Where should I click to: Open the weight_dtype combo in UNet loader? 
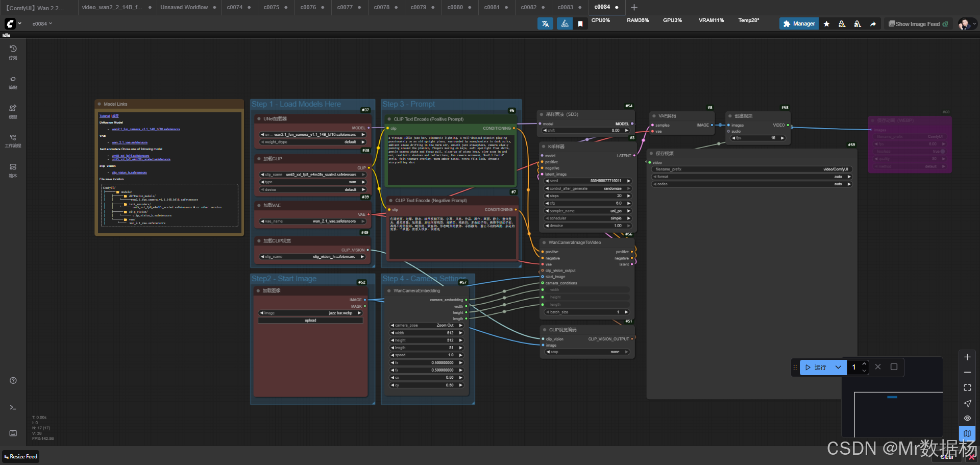tap(313, 142)
